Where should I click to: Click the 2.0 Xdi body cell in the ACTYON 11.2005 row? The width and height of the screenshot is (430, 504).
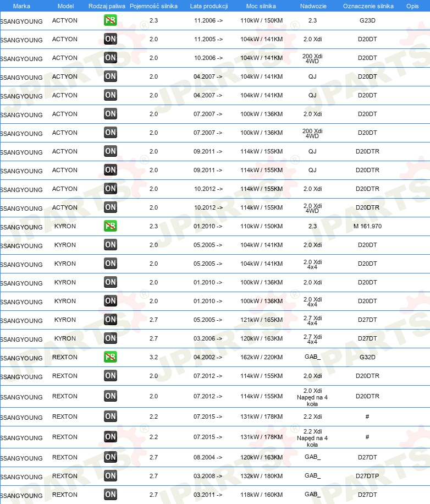pos(312,39)
